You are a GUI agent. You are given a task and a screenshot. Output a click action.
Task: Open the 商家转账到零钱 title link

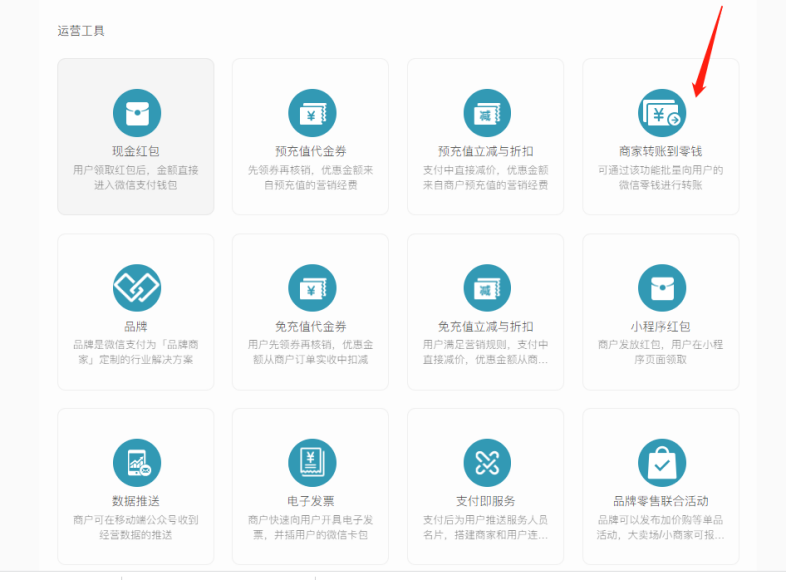(662, 151)
